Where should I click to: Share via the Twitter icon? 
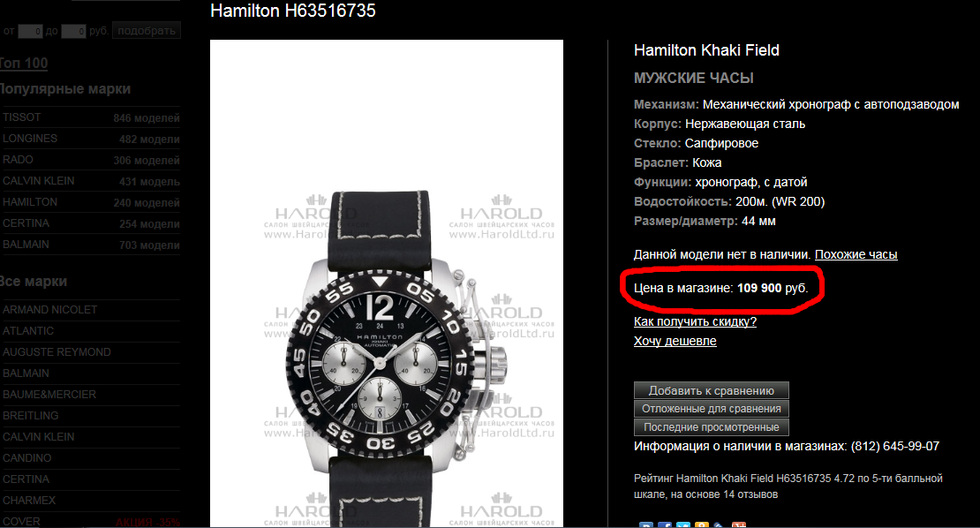[683, 524]
